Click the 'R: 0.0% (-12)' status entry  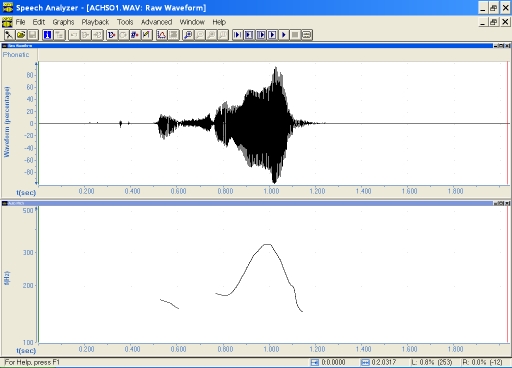coord(482,362)
